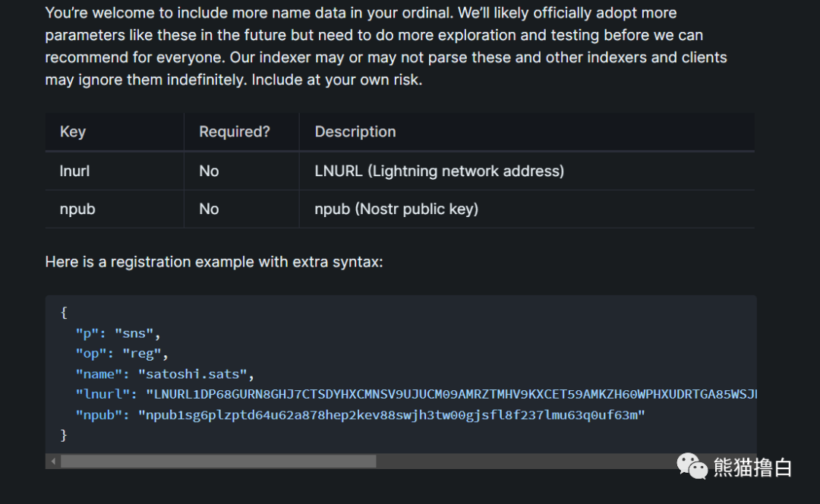
Task: Click the "p": "sns" line in the code
Action: pyautogui.click(x=118, y=333)
